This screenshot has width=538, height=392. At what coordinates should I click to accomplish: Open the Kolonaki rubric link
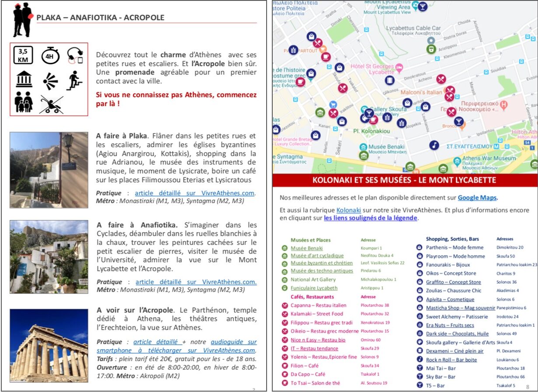[348, 210]
